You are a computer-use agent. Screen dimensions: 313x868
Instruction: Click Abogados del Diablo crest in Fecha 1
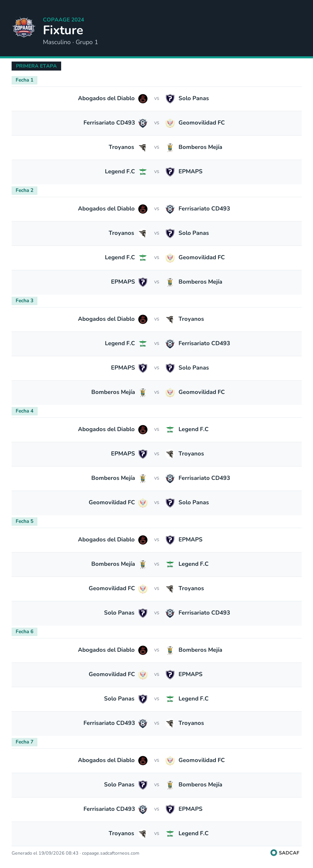point(143,99)
